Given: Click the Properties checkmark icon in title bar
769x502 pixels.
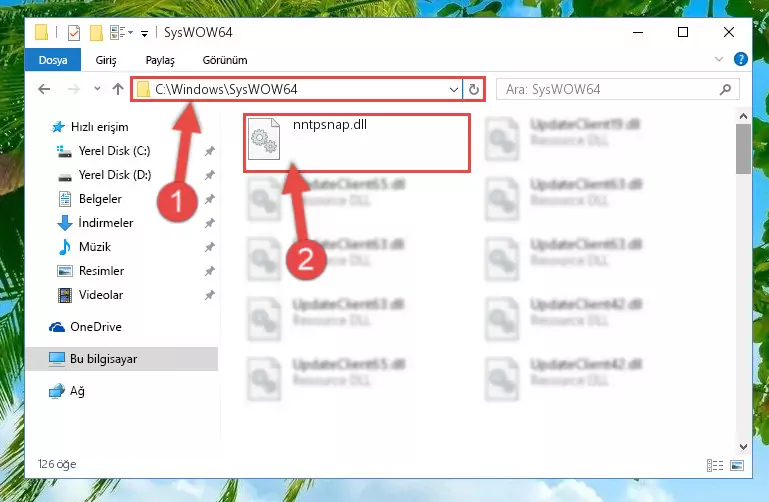Looking at the screenshot, I should 74,33.
